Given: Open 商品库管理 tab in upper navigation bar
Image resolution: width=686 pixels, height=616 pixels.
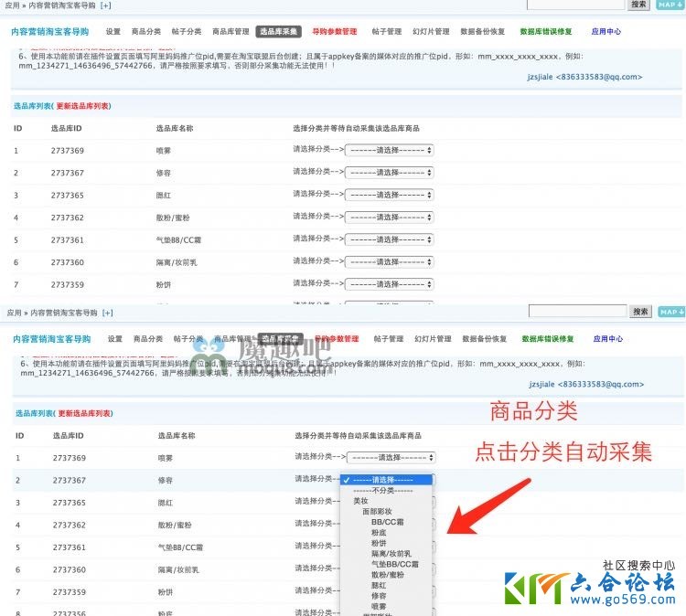Looking at the screenshot, I should (230, 31).
